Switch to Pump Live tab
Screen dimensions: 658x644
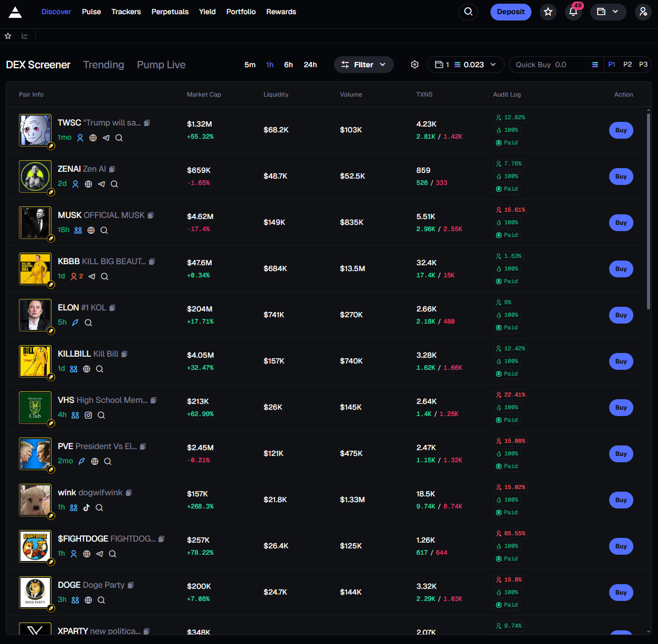pyautogui.click(x=161, y=65)
